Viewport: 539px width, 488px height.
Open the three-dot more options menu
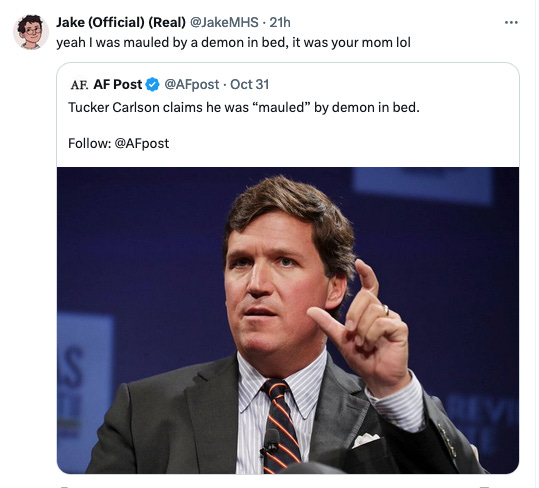[511, 23]
